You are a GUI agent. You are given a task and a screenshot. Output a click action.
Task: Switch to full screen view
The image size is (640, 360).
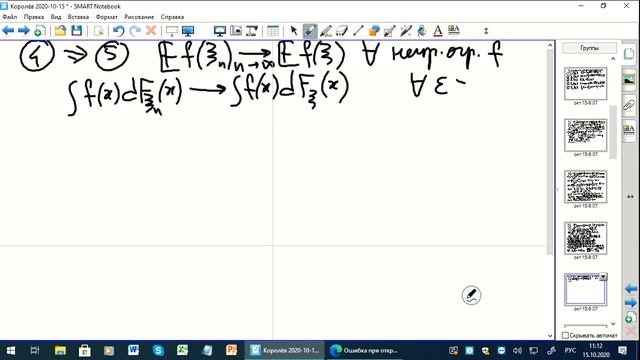[x=188, y=31]
